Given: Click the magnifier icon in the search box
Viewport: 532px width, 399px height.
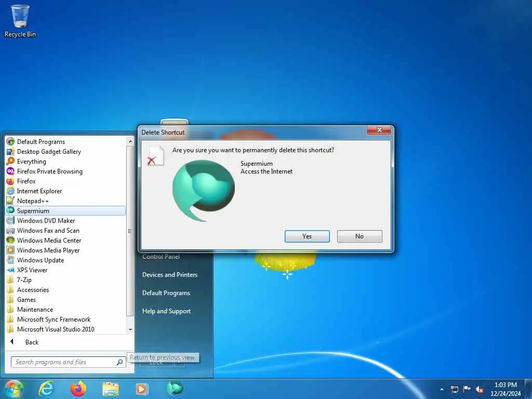Looking at the screenshot, I should click(x=120, y=362).
